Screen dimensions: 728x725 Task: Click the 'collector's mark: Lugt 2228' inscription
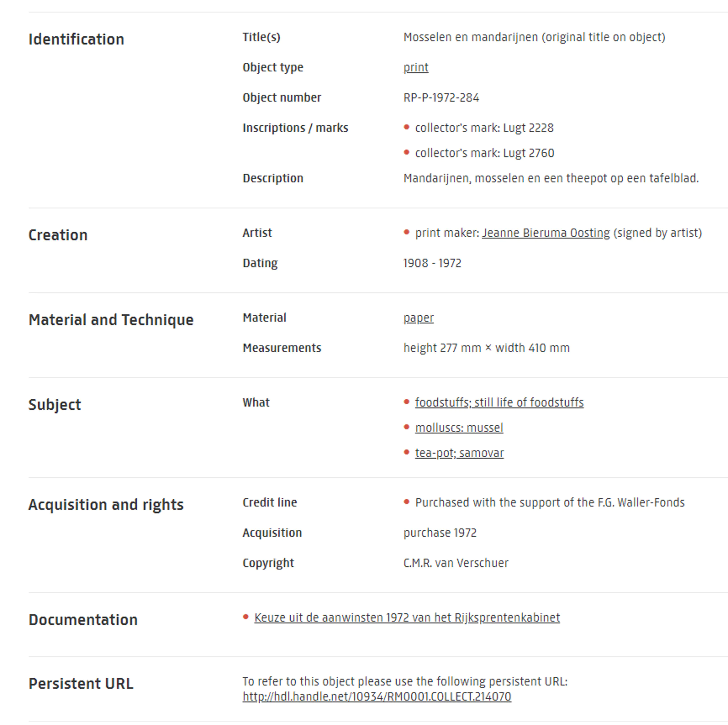pos(484,128)
